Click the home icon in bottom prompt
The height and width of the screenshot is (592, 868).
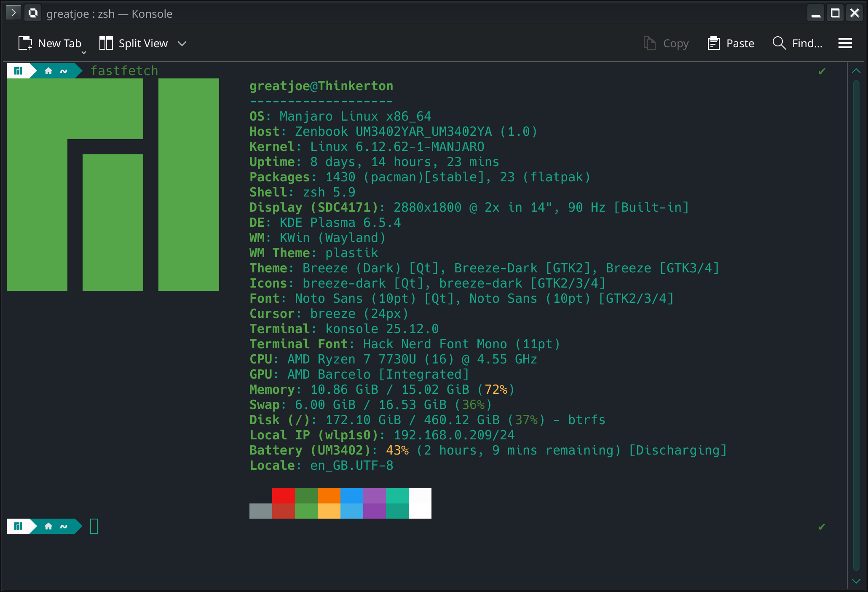coord(48,526)
